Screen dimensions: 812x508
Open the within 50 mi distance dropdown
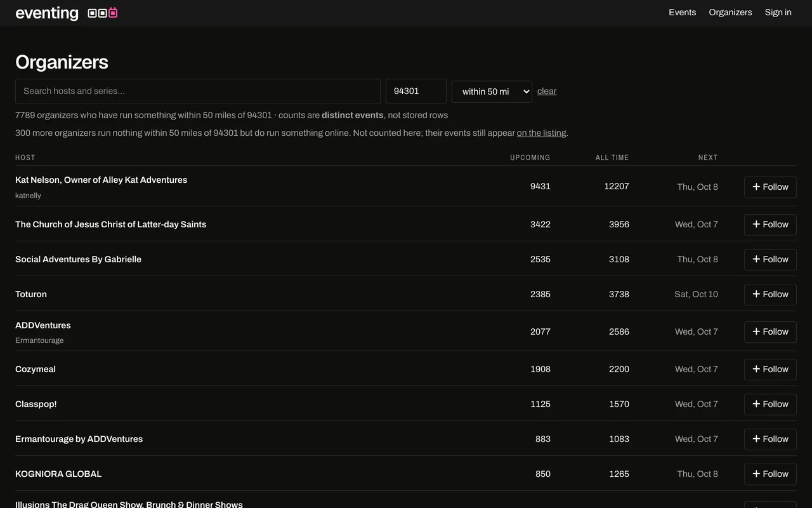point(492,91)
